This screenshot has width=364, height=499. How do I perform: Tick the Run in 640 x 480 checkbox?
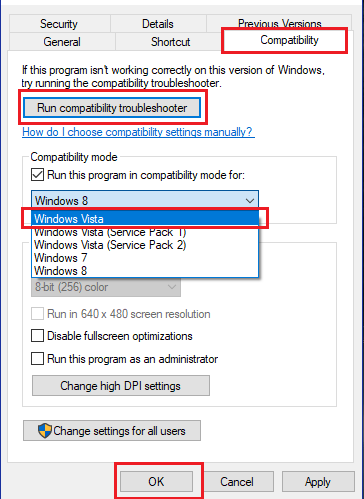pos(37,314)
